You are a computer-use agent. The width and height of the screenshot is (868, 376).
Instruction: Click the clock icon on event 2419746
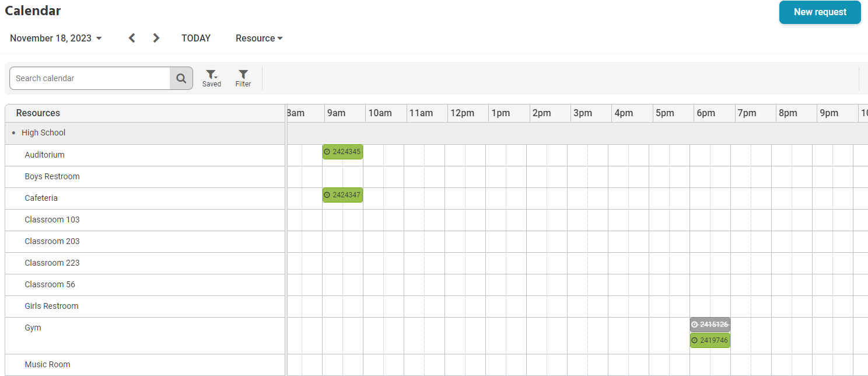coord(694,340)
